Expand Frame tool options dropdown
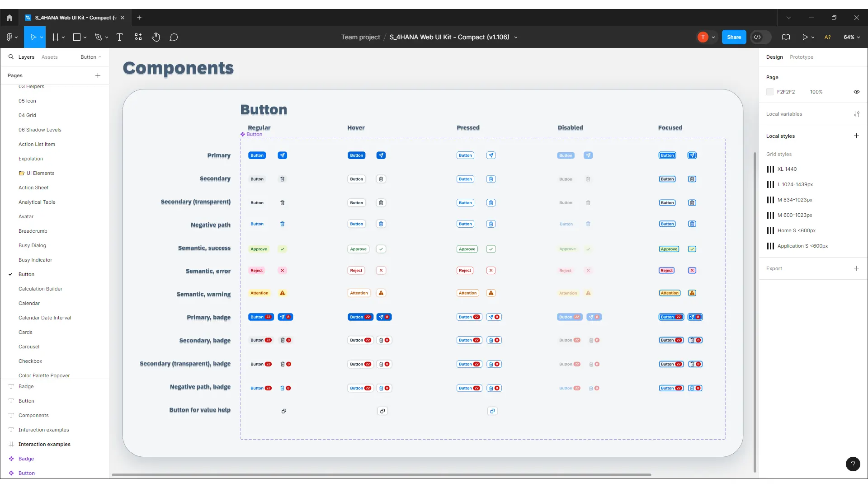 63,38
